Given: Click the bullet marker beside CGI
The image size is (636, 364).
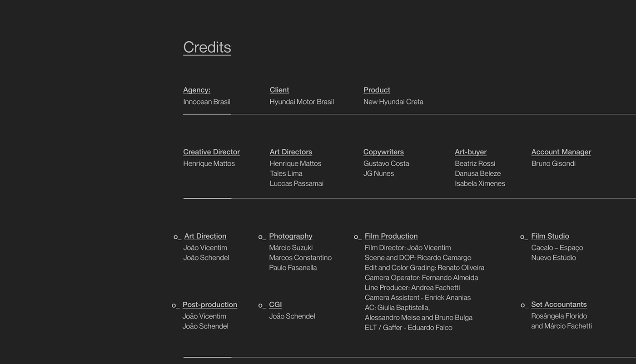Looking at the screenshot, I should tap(262, 305).
